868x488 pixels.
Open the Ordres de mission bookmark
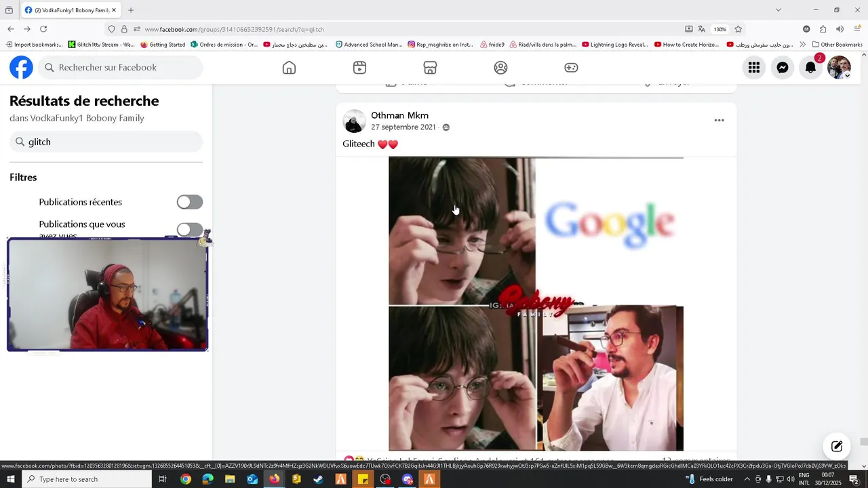[224, 45]
